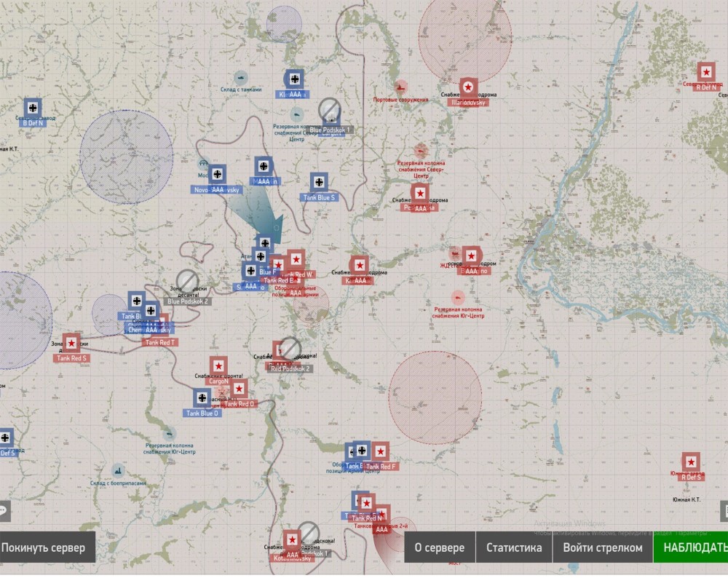This screenshot has height=578, width=728.
Task: Click the disabled Blue Podskok 1 airfield icon
Action: point(330,111)
